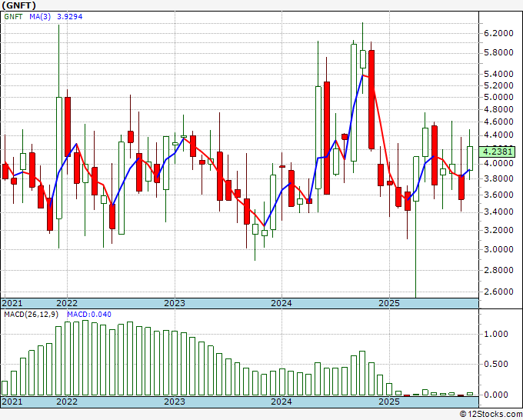Select 2022 on the price chart timeline
The height and width of the screenshot is (420, 523).
[67, 303]
